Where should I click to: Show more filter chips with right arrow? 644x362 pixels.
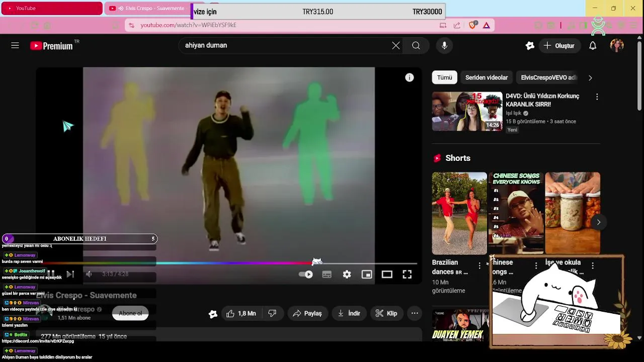point(590,77)
